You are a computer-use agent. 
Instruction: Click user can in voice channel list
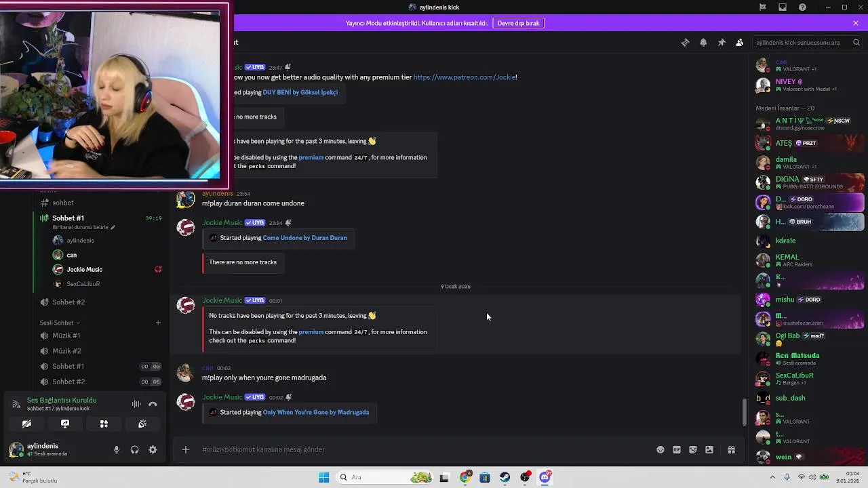coord(71,255)
